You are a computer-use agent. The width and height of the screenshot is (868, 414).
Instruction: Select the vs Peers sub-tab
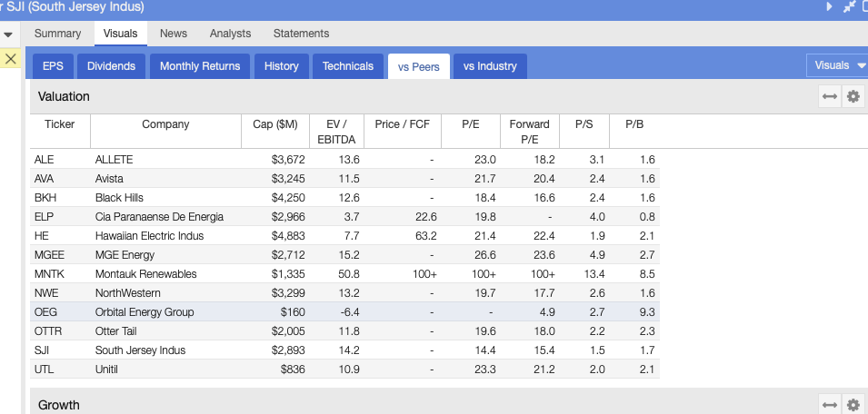[418, 66]
